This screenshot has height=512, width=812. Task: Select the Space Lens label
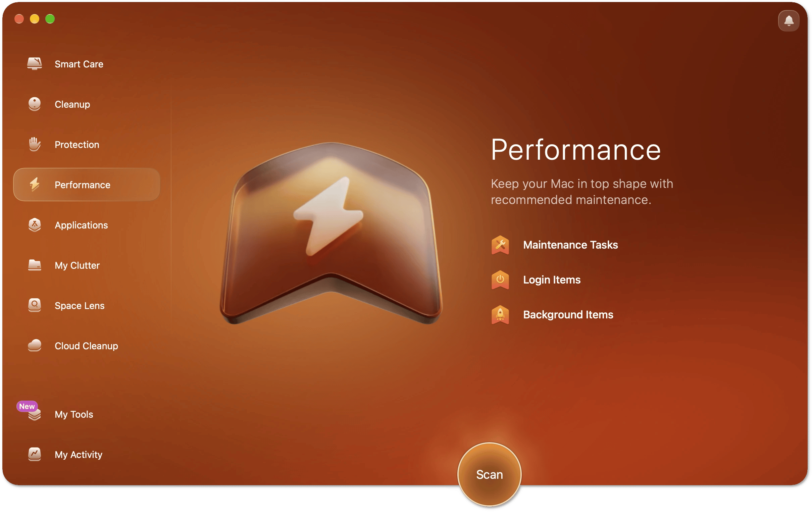(80, 306)
